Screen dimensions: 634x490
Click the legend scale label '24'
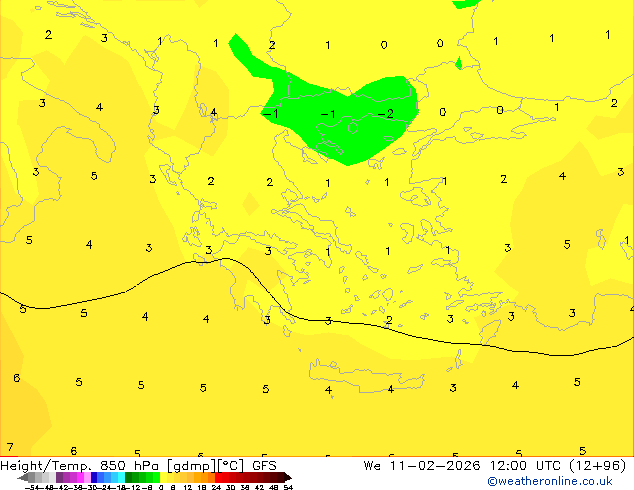[x=216, y=487]
